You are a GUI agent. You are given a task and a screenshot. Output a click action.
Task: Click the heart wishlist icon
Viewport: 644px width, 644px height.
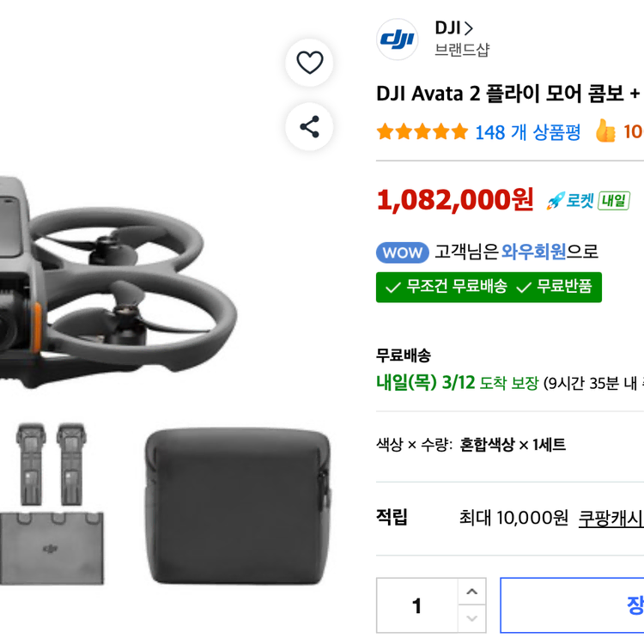click(309, 63)
